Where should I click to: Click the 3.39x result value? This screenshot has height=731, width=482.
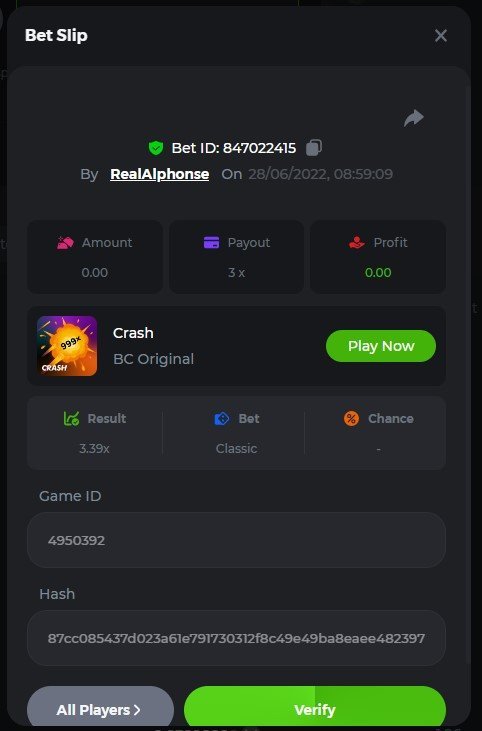click(94, 448)
